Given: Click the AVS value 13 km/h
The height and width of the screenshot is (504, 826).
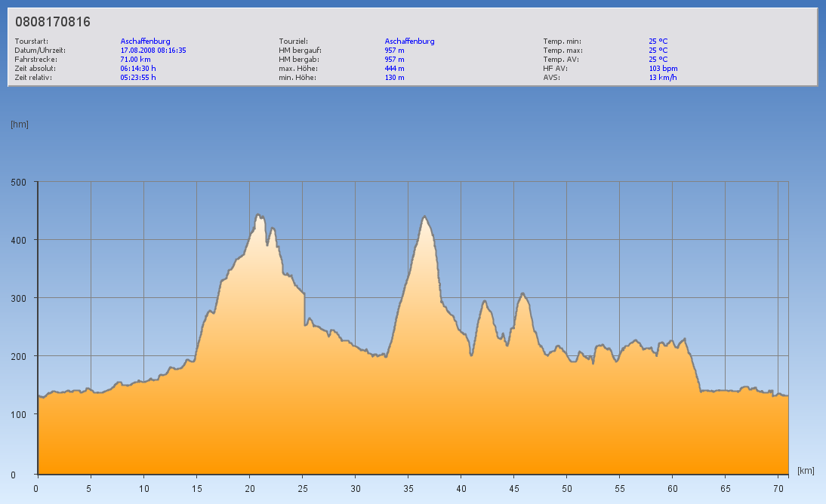Looking at the screenshot, I should click(x=662, y=78).
